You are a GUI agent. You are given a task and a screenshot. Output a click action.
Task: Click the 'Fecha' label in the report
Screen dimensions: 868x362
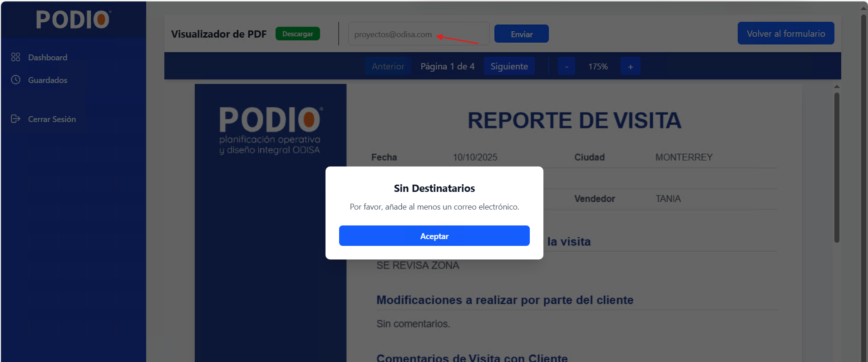click(384, 157)
